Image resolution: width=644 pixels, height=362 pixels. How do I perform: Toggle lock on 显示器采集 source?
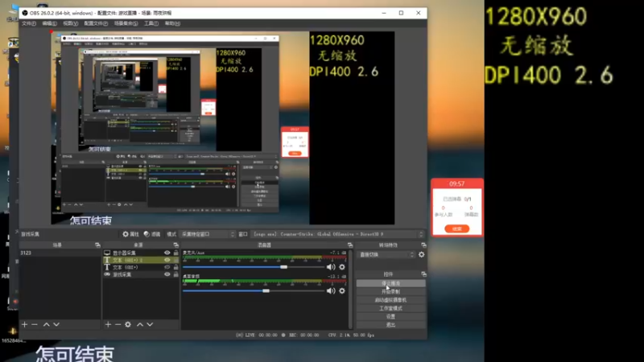(175, 253)
